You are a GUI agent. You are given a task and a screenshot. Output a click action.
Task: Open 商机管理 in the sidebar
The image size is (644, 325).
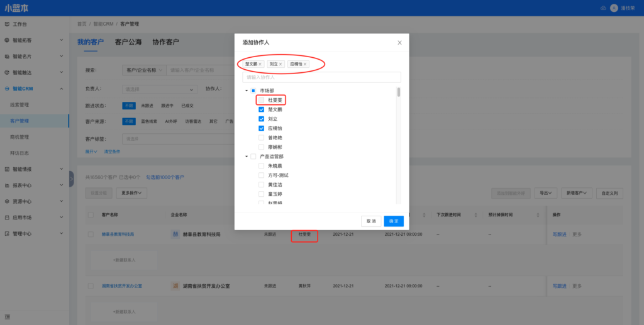coord(19,137)
